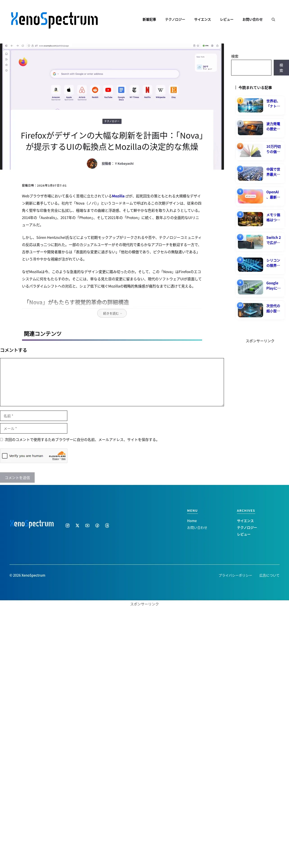The height and width of the screenshot is (868, 289).
Task: Open the プライバシーポリシー footer link
Action: click(x=235, y=576)
